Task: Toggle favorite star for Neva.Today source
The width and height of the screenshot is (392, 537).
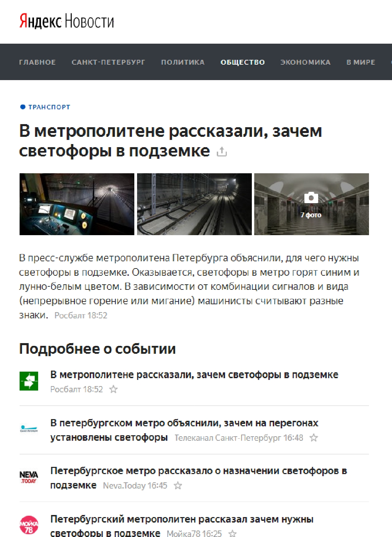Action: pos(178,485)
